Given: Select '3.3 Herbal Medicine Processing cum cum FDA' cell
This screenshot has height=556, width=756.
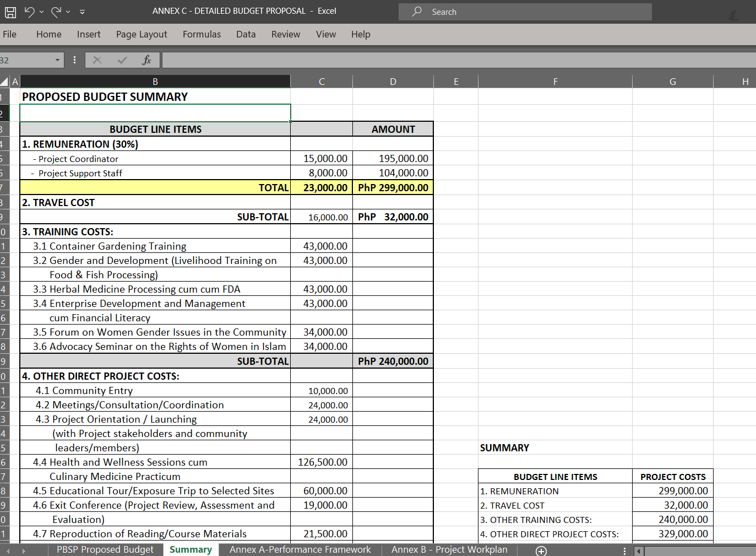Looking at the screenshot, I should (155, 289).
